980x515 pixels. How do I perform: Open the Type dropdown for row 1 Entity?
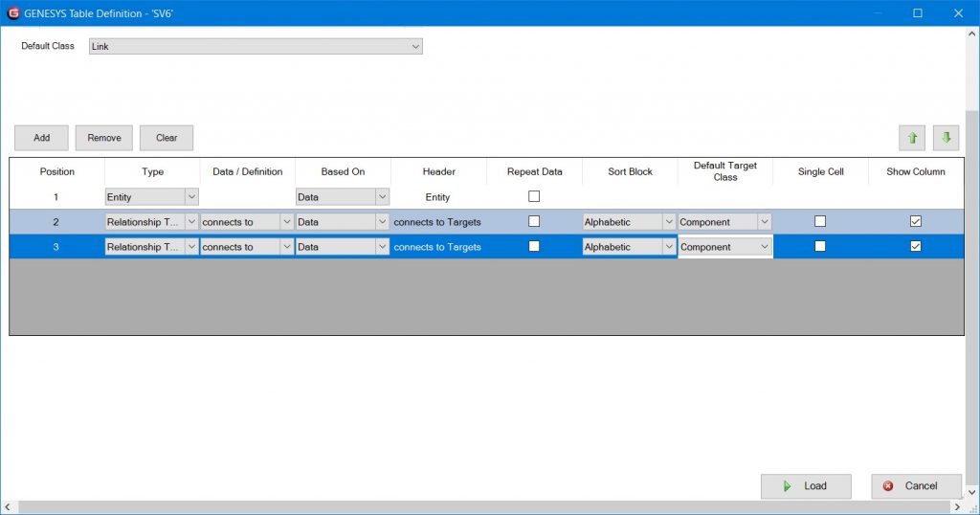pos(191,197)
